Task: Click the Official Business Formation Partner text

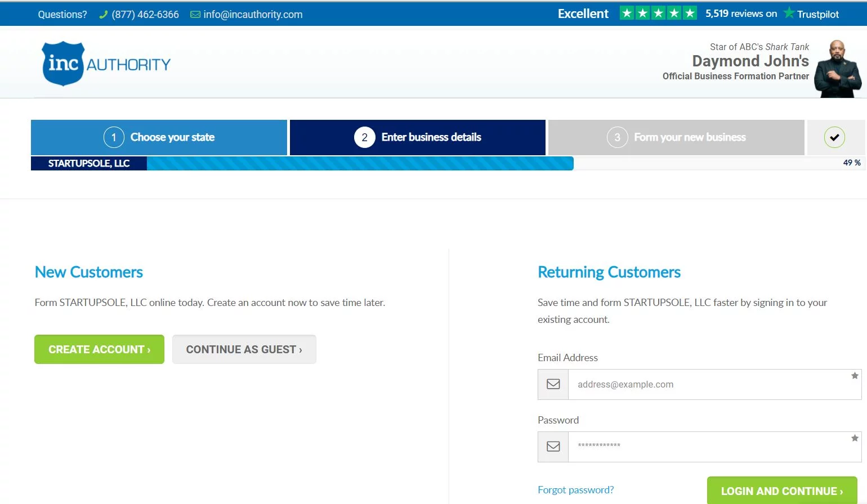Action: (x=736, y=76)
